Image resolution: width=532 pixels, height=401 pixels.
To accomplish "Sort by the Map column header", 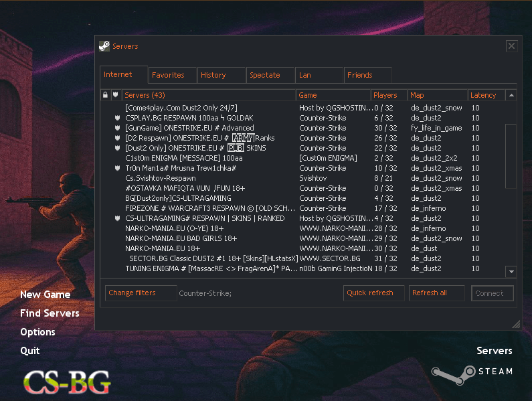I will [x=438, y=95].
